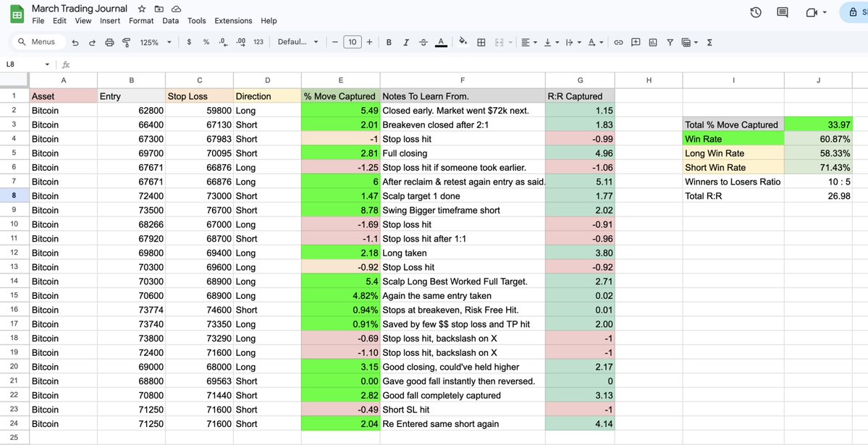This screenshot has height=445, width=868.
Task: Toggle bold formatting
Action: click(x=389, y=42)
